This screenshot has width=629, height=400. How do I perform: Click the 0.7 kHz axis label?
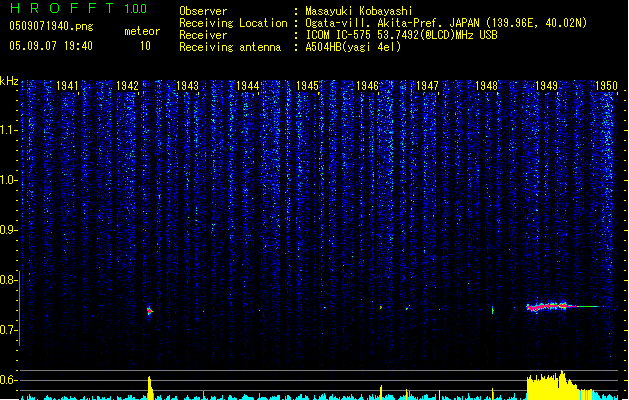click(x=9, y=330)
